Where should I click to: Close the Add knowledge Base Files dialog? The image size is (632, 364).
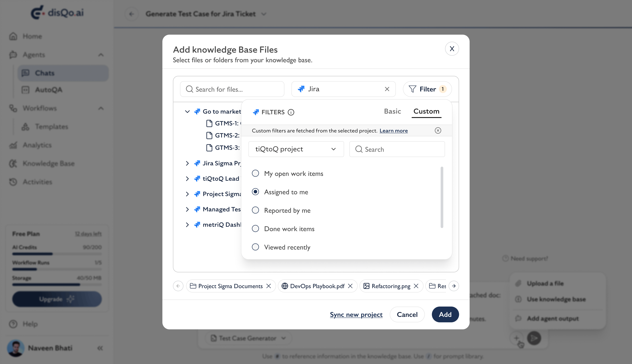tap(452, 49)
